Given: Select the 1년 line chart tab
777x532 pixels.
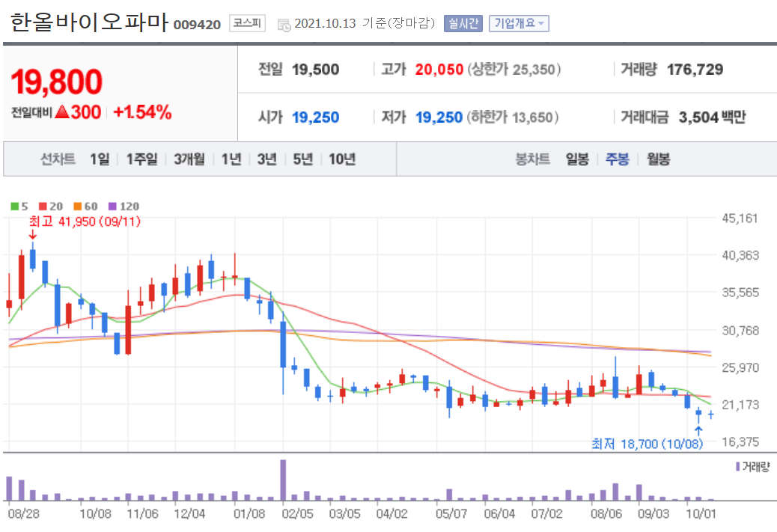Looking at the screenshot, I should (231, 159).
